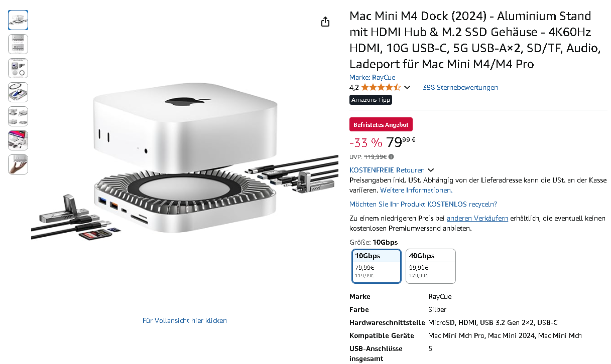Screen dimensions: 611x364
Task: Click the share icon above product image
Action: point(325,22)
